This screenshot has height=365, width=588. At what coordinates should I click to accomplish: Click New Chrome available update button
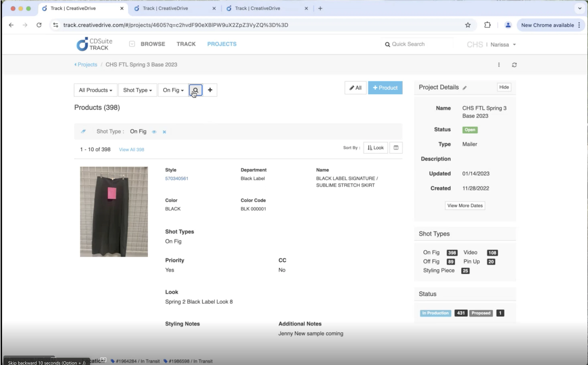coord(548,25)
